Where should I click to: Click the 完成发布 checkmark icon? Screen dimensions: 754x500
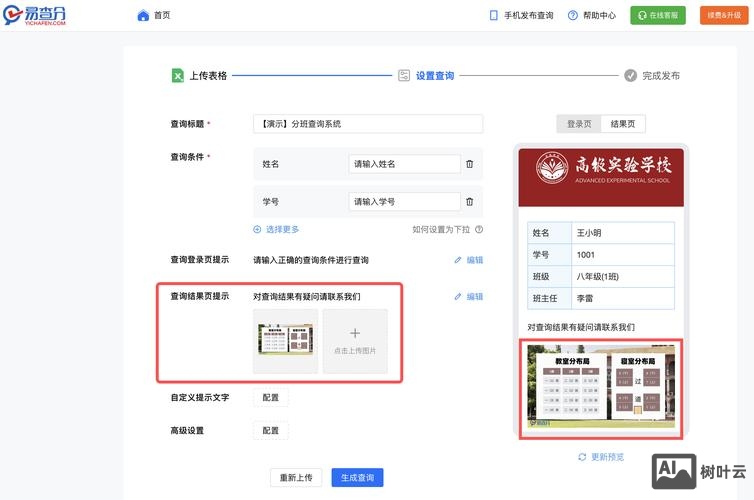(x=630, y=75)
